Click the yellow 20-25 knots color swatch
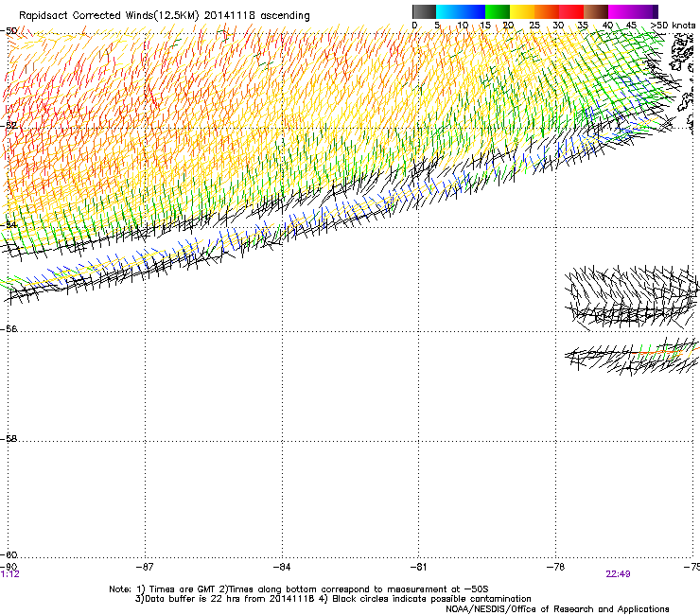 [x=522, y=11]
